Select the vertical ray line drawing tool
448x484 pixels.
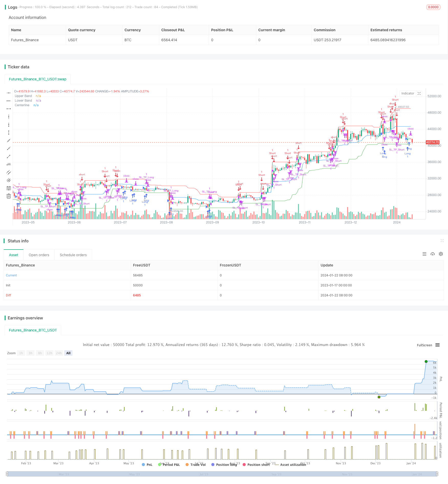point(9,125)
